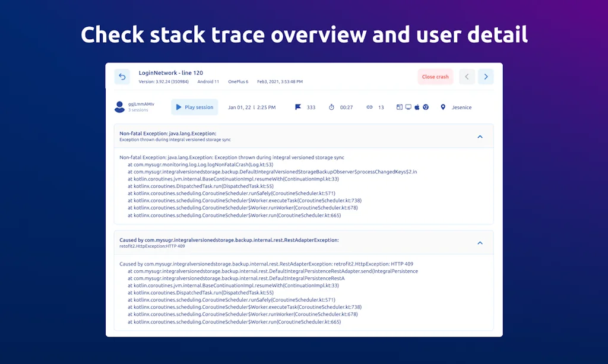608x364 pixels.
Task: Click the flag icon showing 333 events
Action: click(x=299, y=107)
